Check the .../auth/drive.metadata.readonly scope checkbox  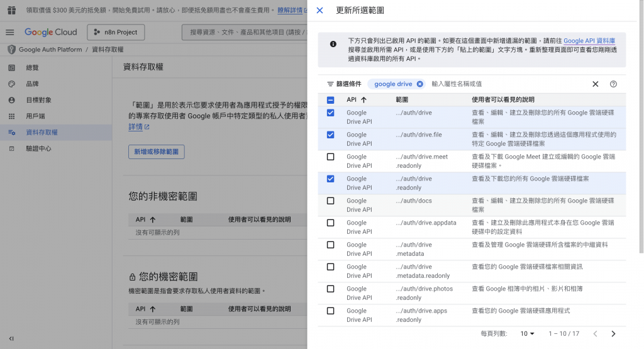tap(331, 267)
